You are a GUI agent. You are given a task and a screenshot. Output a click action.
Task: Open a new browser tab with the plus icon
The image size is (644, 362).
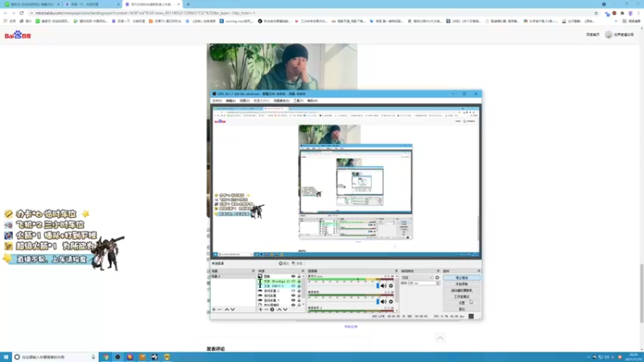pyautogui.click(x=188, y=4)
